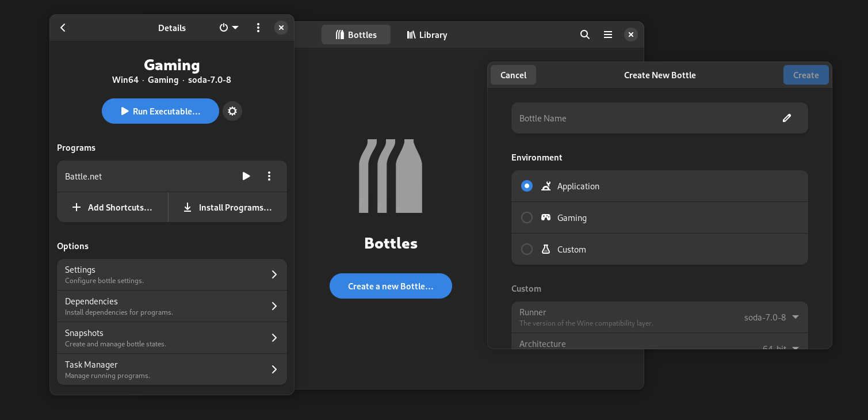Switch to the Library tab
Image resolution: width=868 pixels, height=420 pixels.
427,35
